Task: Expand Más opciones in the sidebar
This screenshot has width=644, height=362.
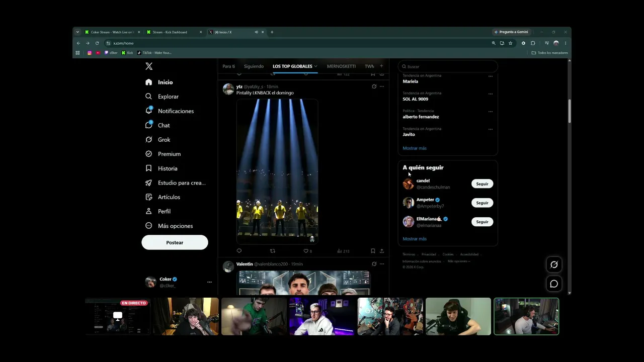Action: pyautogui.click(x=169, y=226)
